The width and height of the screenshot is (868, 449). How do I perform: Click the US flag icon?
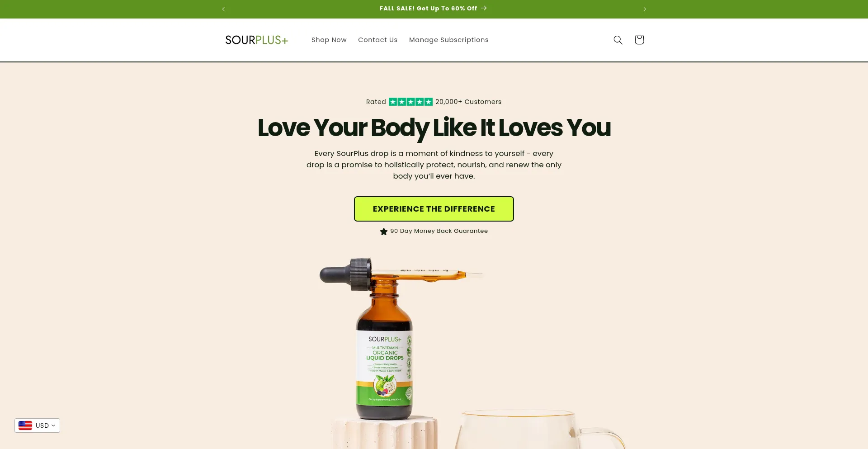[x=25, y=425]
